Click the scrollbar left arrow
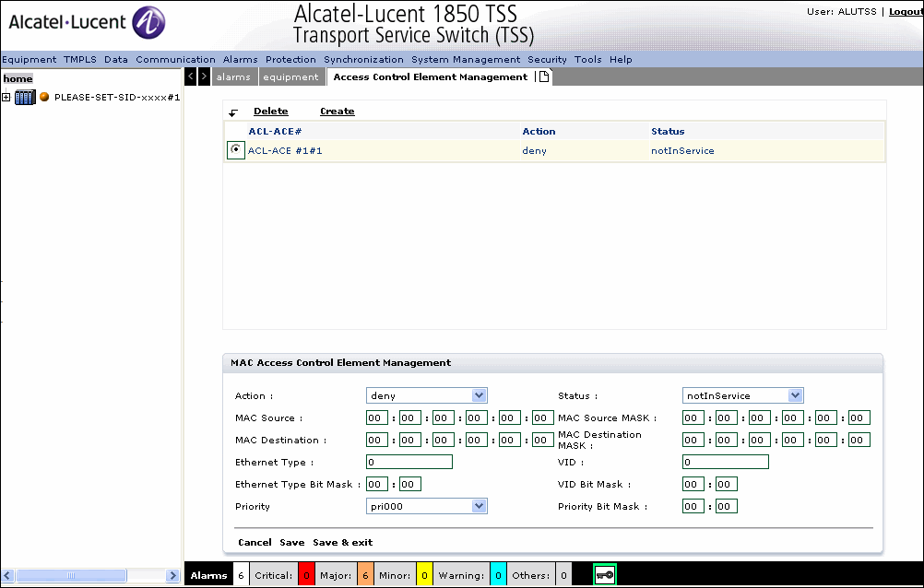Viewport: 924px width, 588px height. [x=7, y=576]
